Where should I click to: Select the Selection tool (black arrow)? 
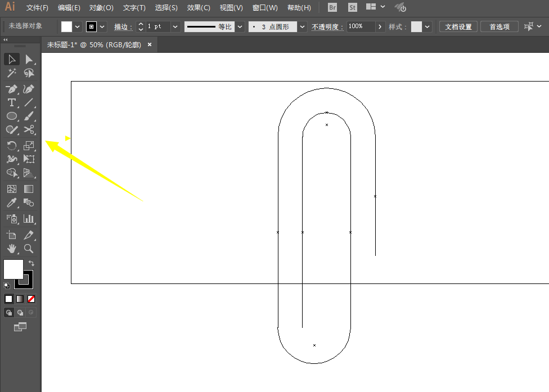pyautogui.click(x=12, y=60)
